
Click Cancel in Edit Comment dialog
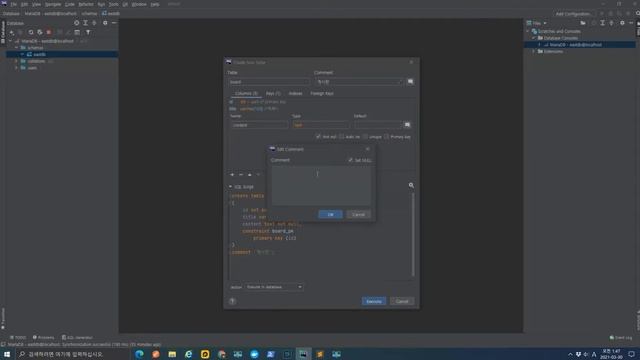click(x=358, y=214)
